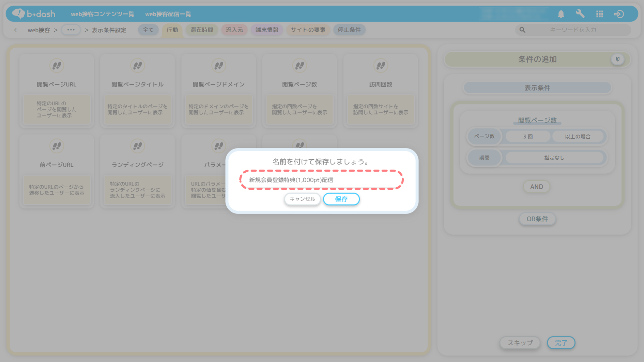
Task: Open web接客コンテンツ一覧 menu
Action: [102, 14]
